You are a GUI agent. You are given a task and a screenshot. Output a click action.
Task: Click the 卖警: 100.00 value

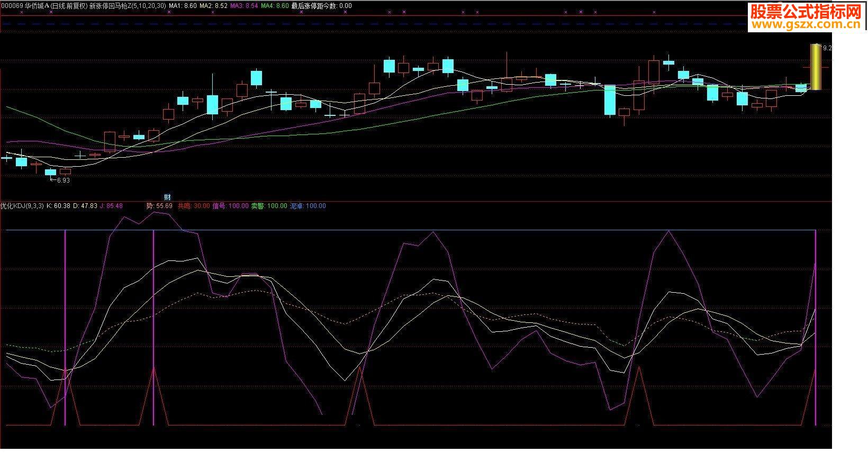coord(269,206)
